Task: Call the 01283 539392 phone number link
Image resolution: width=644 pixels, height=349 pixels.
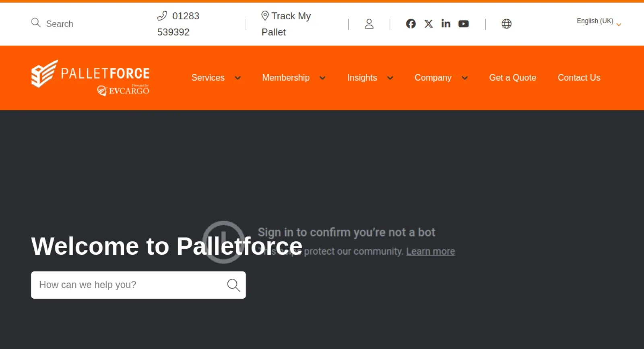Action: click(x=178, y=24)
